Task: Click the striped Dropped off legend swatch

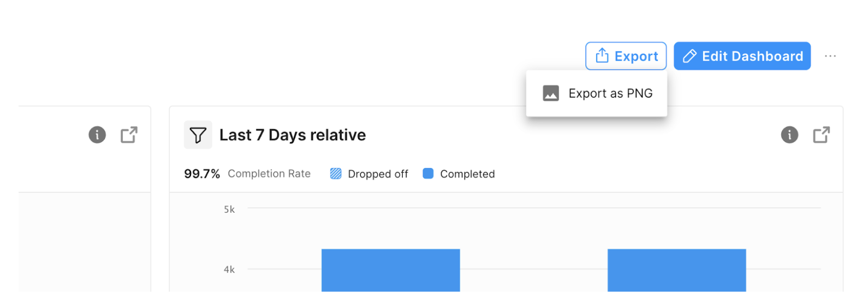Action: coord(336,174)
